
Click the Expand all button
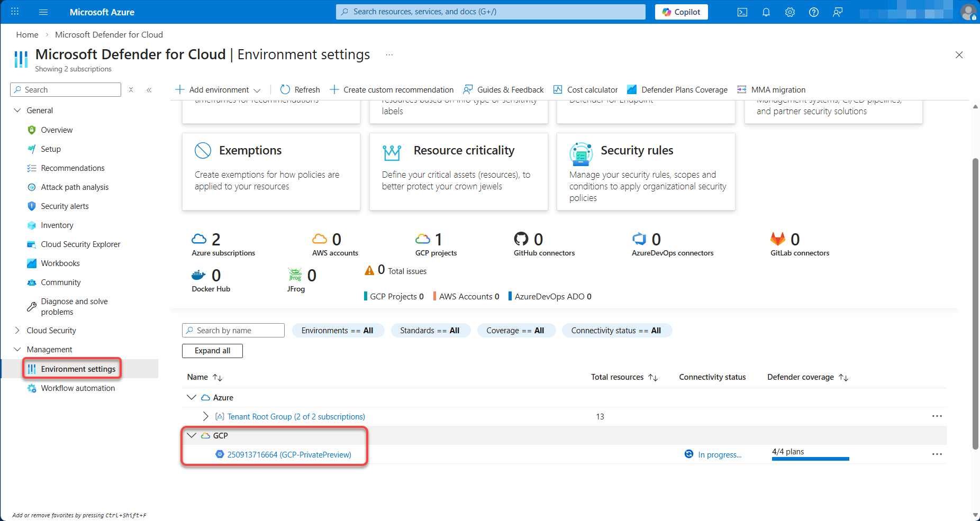(x=212, y=351)
